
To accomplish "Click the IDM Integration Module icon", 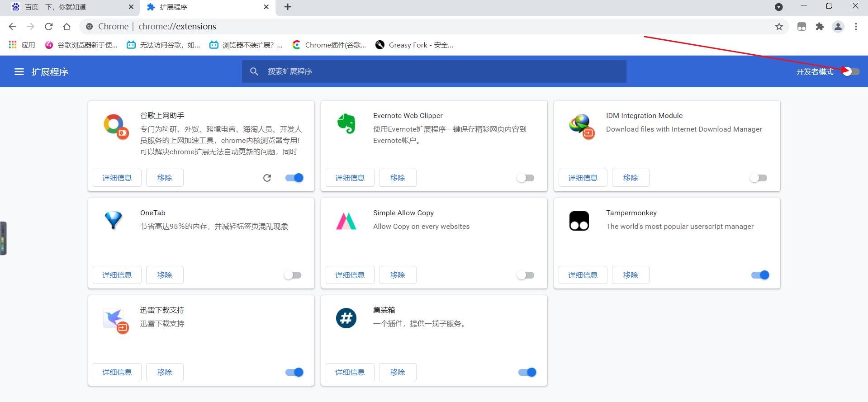I will (582, 126).
